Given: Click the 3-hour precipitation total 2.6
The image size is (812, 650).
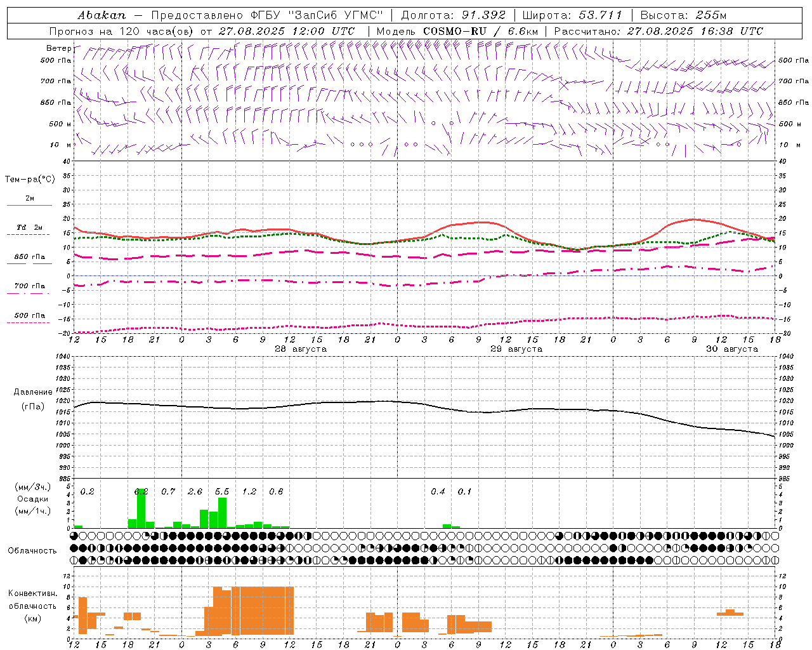Looking at the screenshot, I should click(x=195, y=492).
